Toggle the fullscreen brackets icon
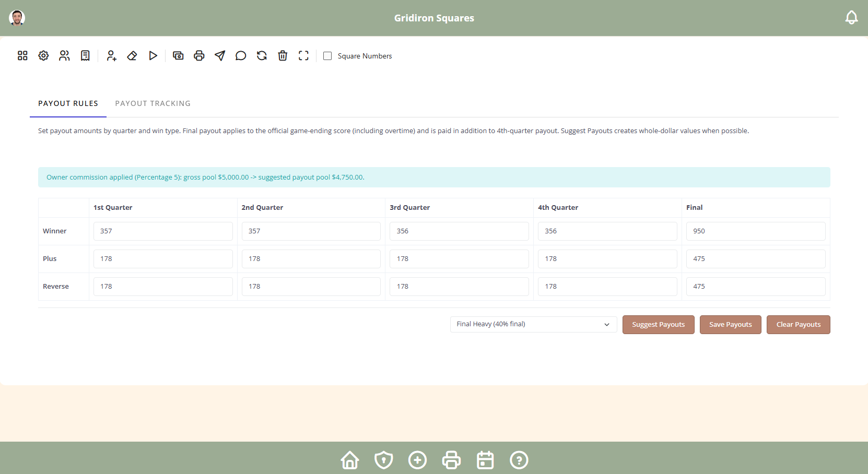868x474 pixels. coord(303,56)
